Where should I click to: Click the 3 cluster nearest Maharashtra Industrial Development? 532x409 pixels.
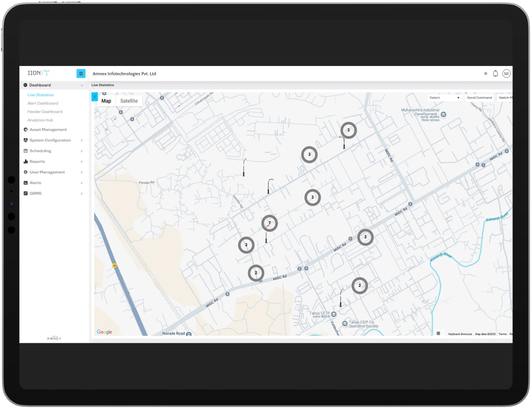[x=348, y=130]
